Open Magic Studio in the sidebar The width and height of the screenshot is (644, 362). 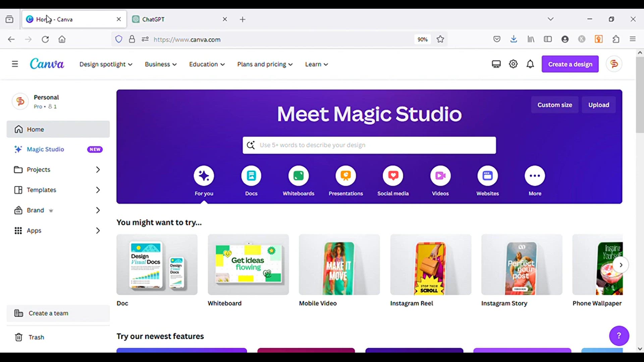pyautogui.click(x=58, y=149)
